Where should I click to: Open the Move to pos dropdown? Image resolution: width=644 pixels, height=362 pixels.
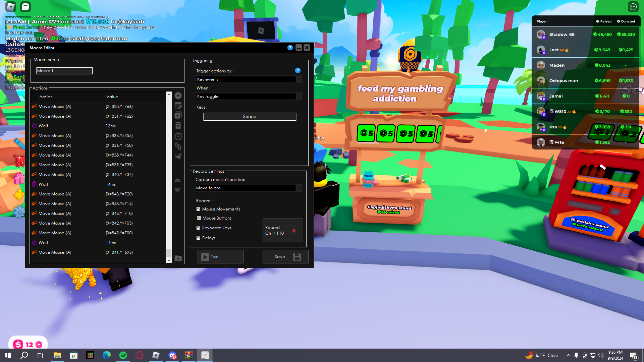coord(299,188)
